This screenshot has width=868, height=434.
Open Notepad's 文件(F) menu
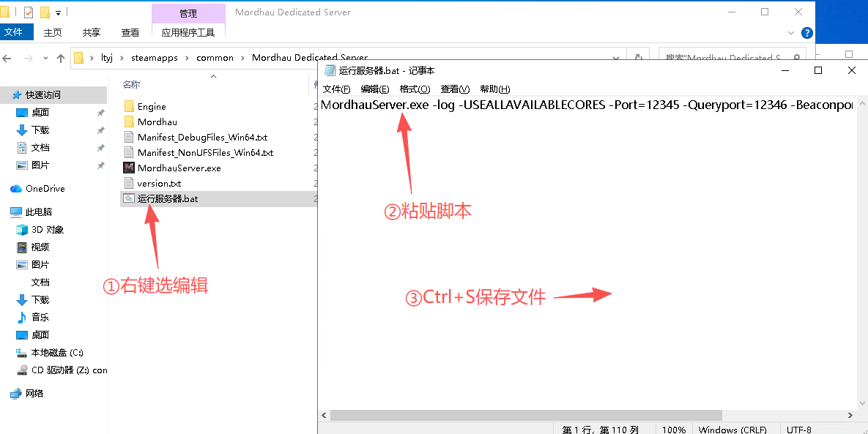[337, 89]
